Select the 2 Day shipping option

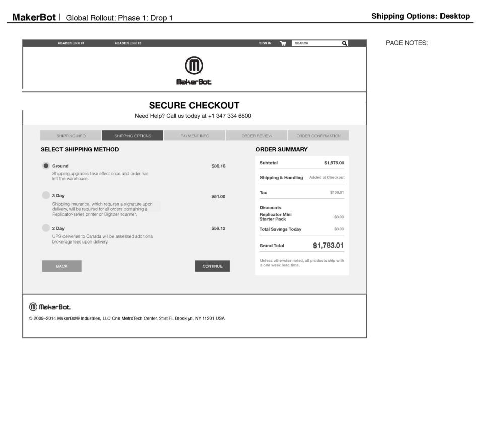pos(46,228)
